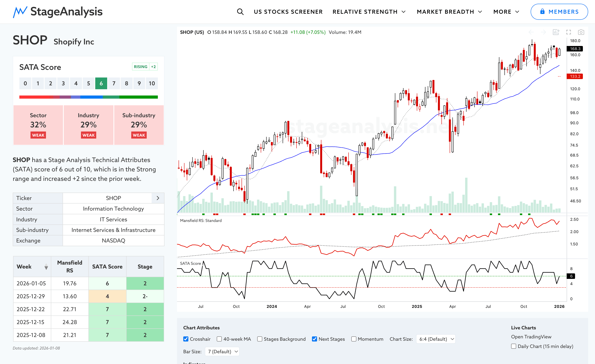This screenshot has height=364, width=595.
Task: Open the Relative Strength menu
Action: [369, 12]
